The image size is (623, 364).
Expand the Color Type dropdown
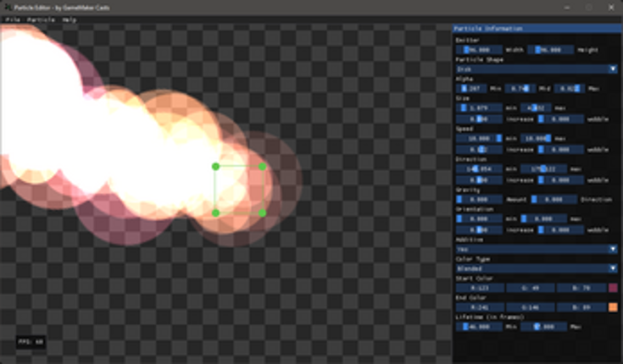click(x=537, y=268)
